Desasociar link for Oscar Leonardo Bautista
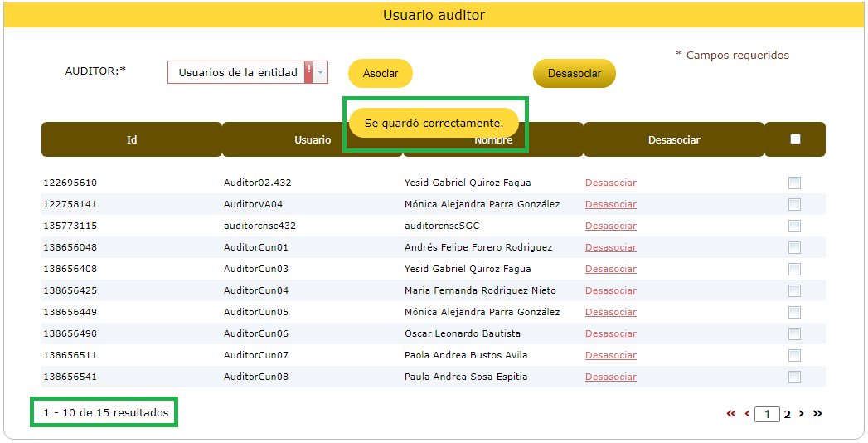The image size is (868, 443). coord(610,333)
